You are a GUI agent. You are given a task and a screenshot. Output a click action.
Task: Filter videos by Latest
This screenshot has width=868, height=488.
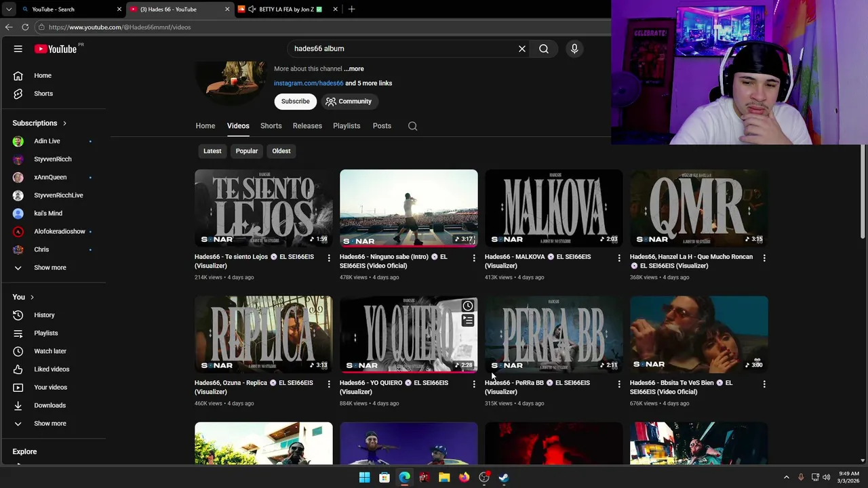coord(212,151)
